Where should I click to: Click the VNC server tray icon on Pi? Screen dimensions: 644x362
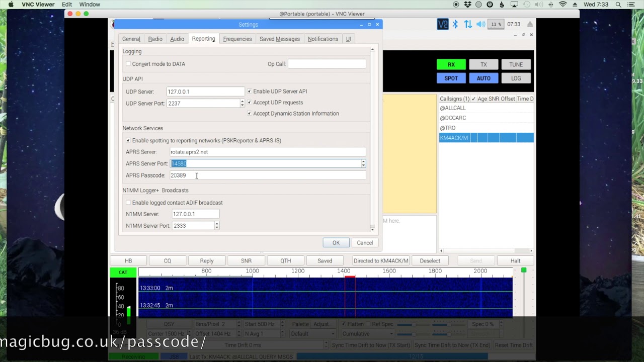(443, 24)
